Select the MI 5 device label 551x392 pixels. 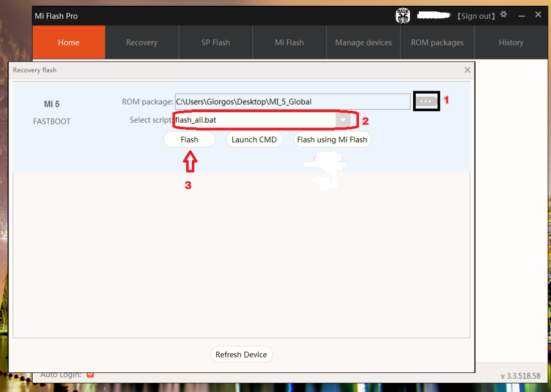[x=52, y=104]
